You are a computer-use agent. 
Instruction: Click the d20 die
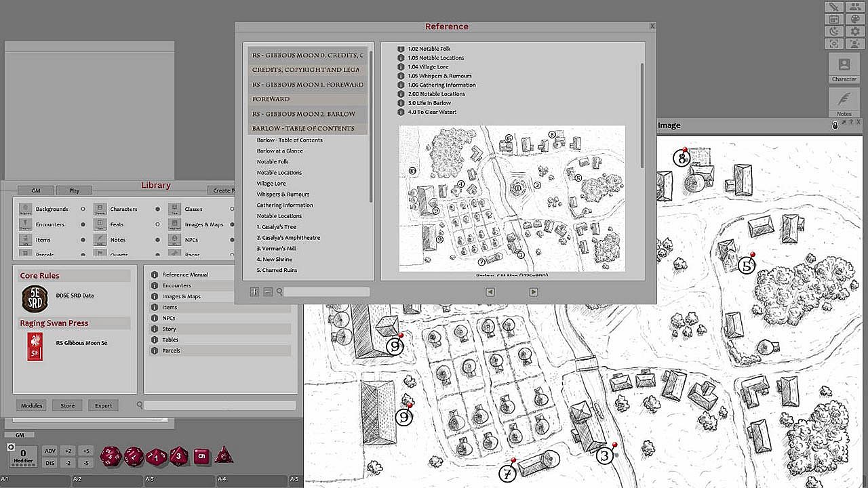click(x=111, y=456)
